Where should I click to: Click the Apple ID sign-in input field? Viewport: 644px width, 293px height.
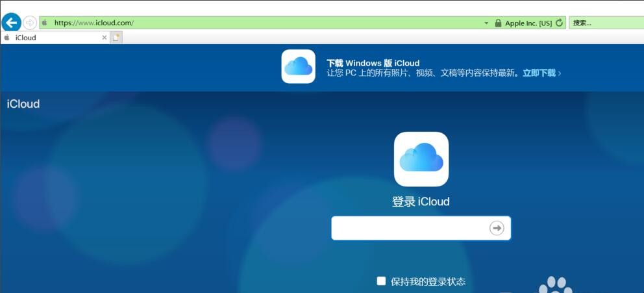(409, 228)
